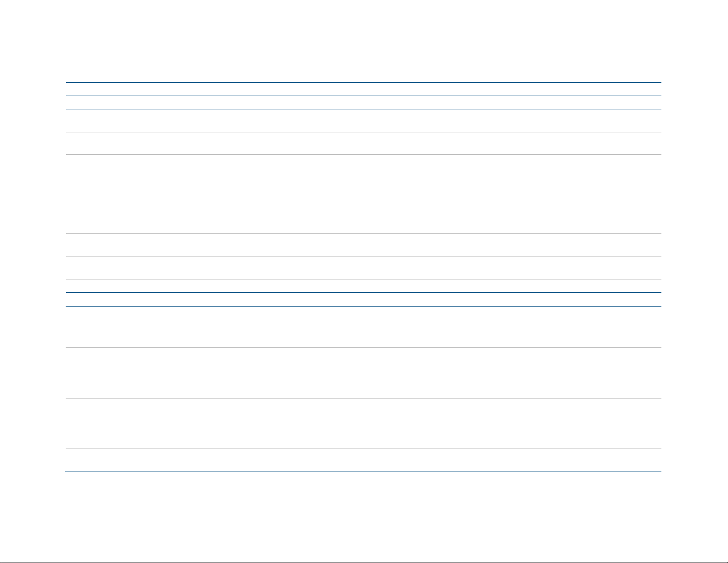
Task: Click the tallest empty table row
Action: [363, 194]
